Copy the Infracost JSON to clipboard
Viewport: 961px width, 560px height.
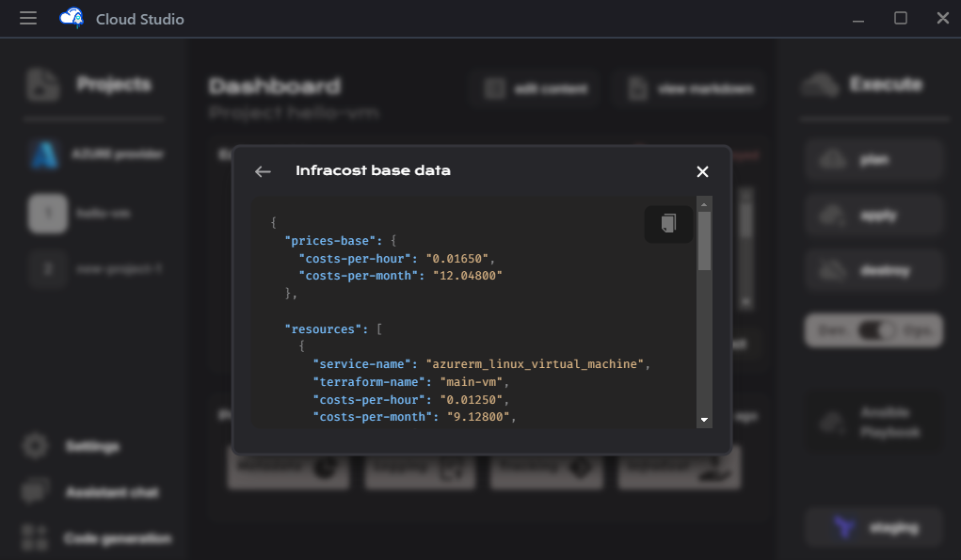(x=668, y=224)
